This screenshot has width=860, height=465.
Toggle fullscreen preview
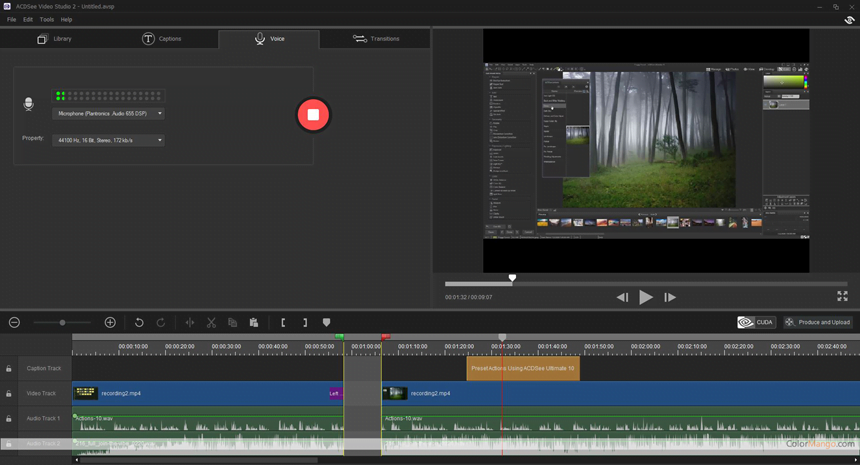tap(842, 296)
